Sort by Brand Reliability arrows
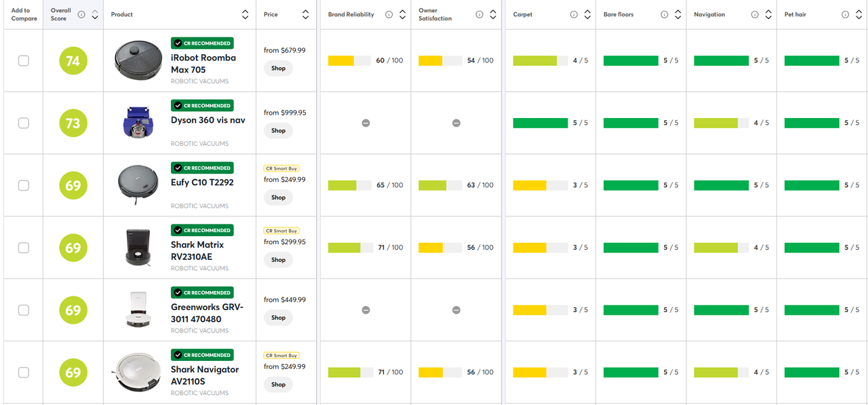Image resolution: width=868 pixels, height=405 pixels. click(x=403, y=14)
